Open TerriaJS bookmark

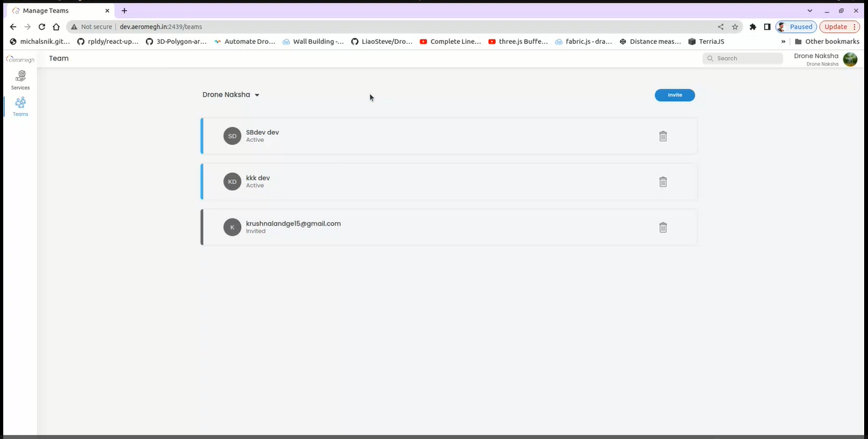tap(707, 41)
